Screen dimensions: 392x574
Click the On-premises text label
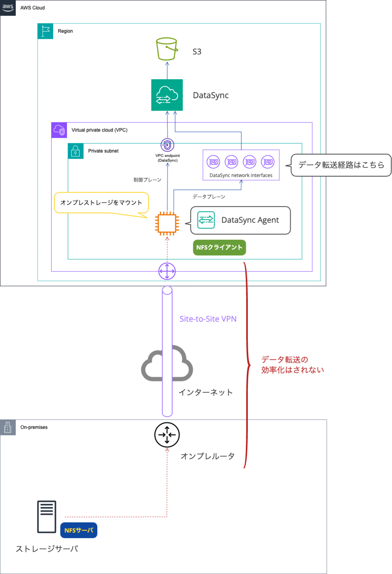(34, 427)
